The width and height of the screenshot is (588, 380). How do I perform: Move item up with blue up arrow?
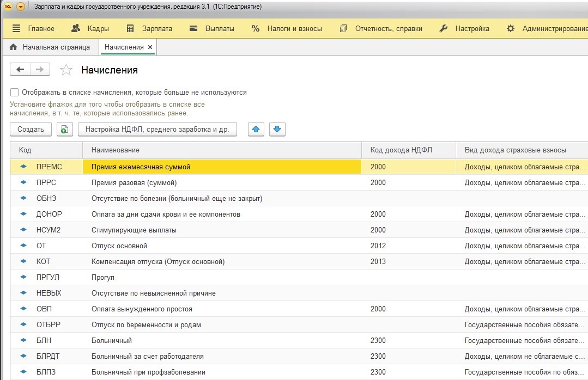pyautogui.click(x=256, y=129)
